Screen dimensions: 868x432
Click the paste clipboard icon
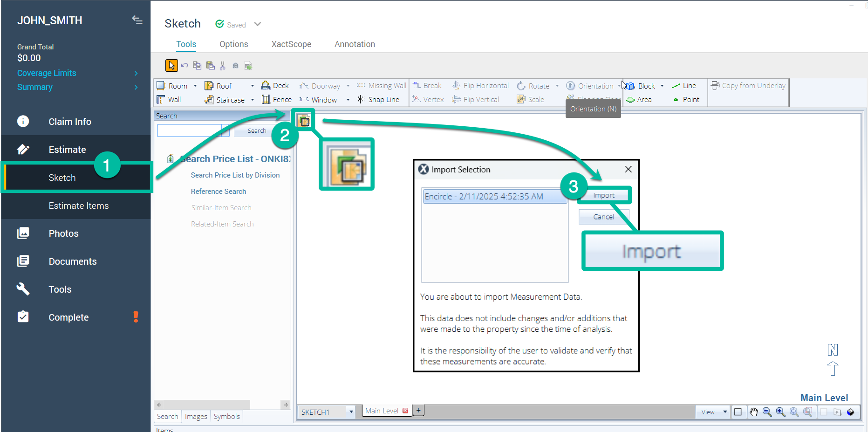click(210, 66)
